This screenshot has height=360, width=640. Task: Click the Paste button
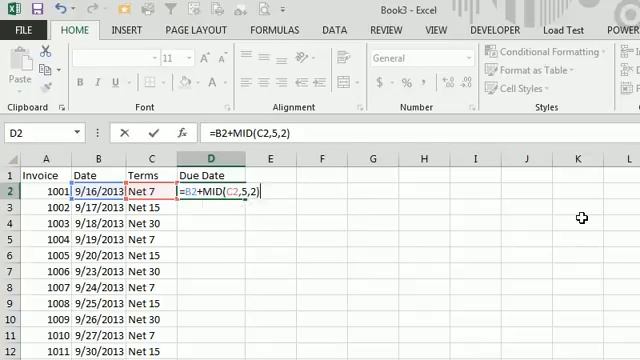coord(20,66)
